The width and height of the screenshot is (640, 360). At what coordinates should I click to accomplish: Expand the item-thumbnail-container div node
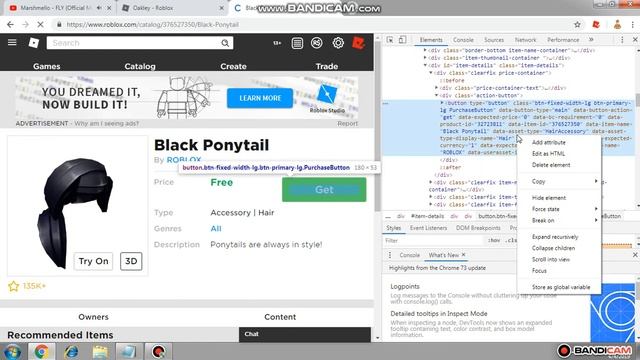click(x=425, y=58)
